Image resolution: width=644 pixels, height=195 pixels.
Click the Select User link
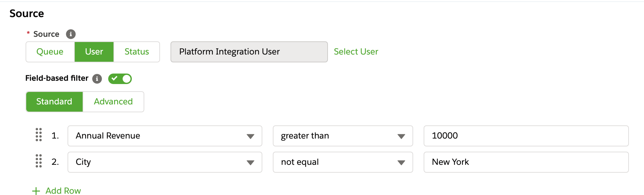(356, 52)
